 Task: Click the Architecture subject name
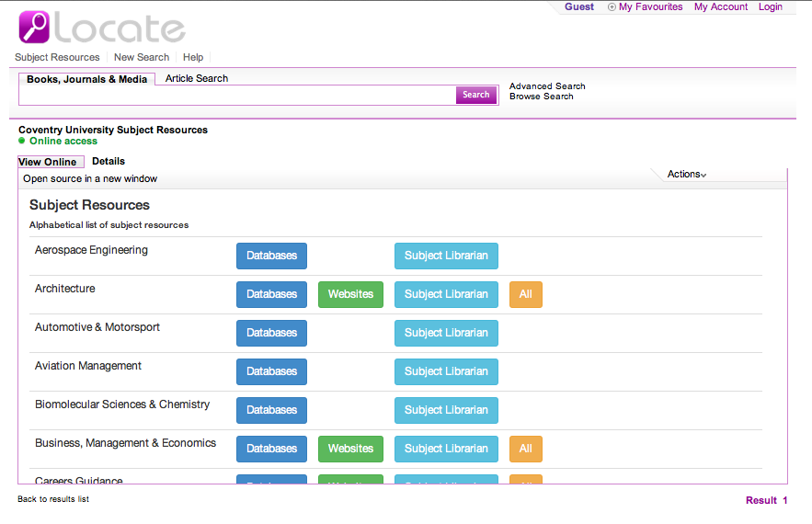[x=64, y=289]
